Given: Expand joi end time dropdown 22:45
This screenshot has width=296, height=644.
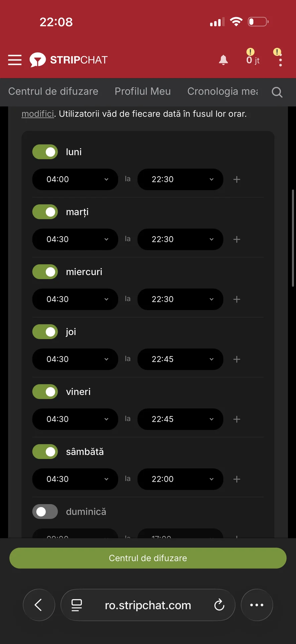Looking at the screenshot, I should point(180,359).
